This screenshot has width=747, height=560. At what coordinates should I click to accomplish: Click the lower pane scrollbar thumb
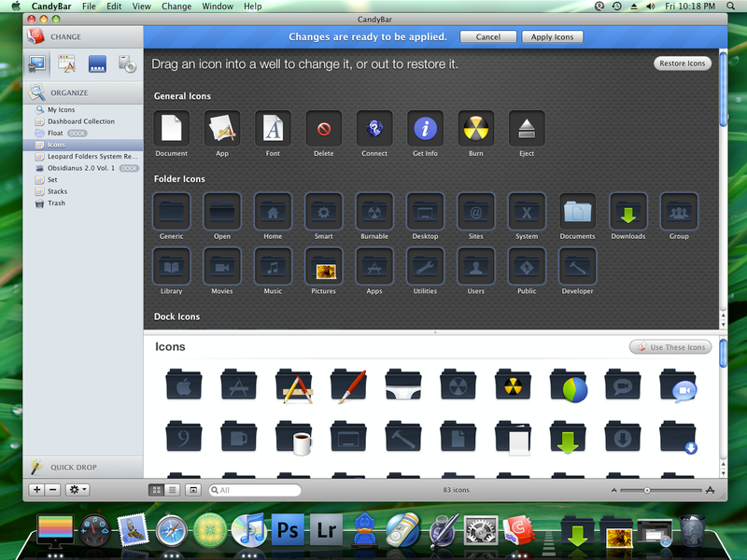point(723,354)
